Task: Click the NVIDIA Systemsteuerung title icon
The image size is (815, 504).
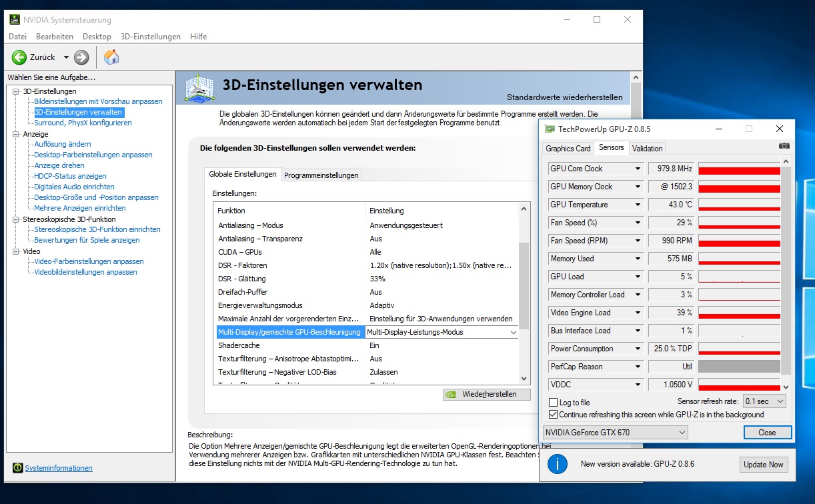Action: 15,20
